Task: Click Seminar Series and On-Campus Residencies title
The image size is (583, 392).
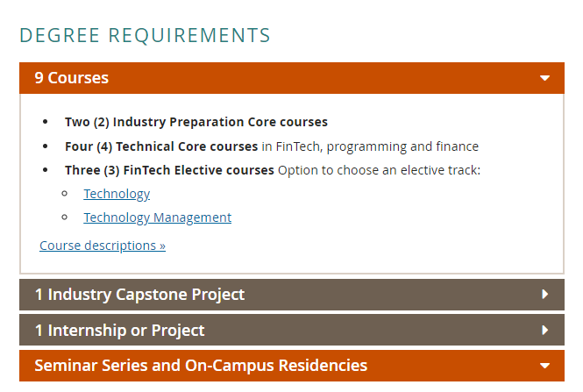Action: coord(201,366)
